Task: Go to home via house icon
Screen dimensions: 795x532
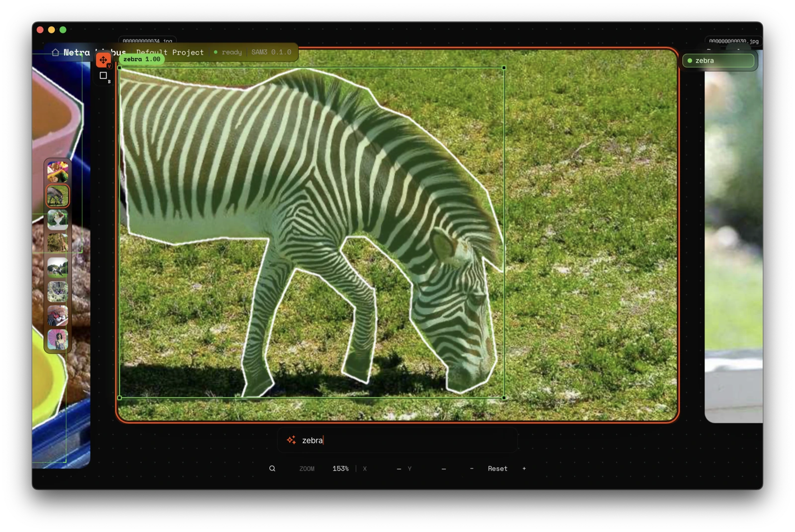Action: [x=55, y=52]
